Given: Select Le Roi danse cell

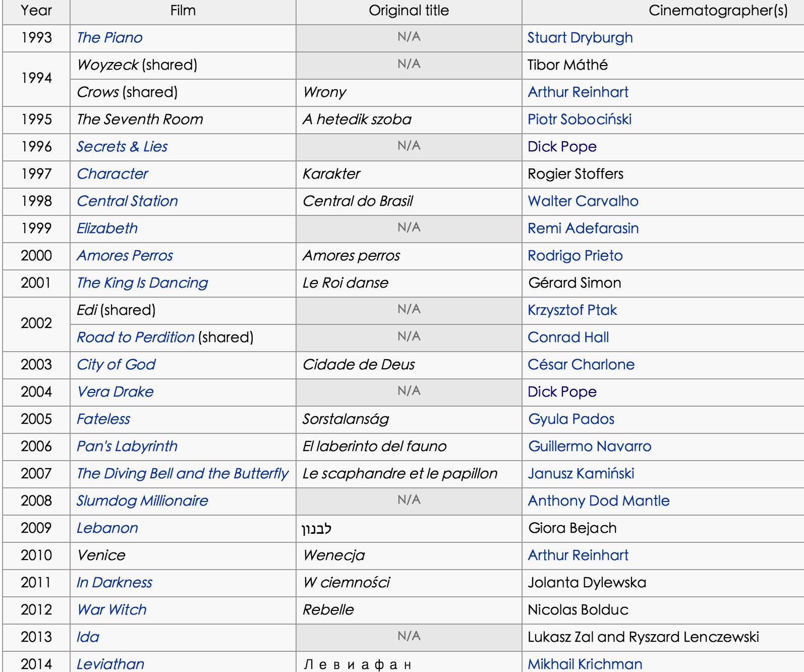Looking at the screenshot, I should (x=409, y=283).
